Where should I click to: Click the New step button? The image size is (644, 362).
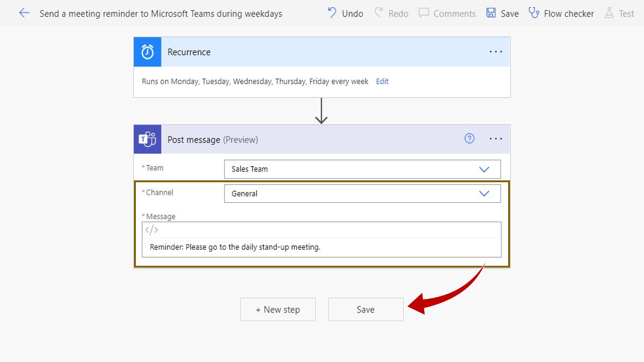click(277, 309)
